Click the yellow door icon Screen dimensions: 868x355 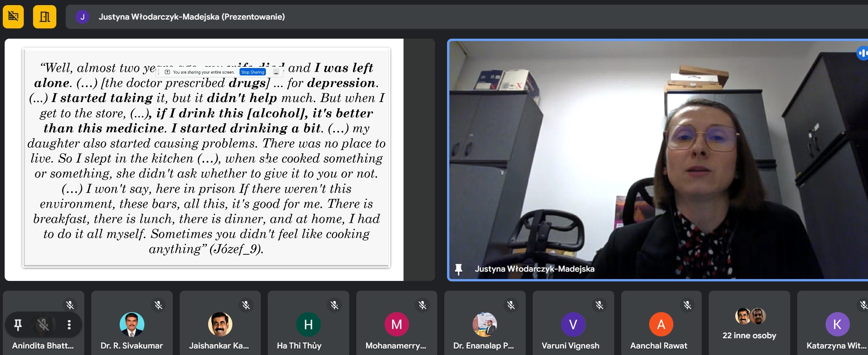(45, 17)
